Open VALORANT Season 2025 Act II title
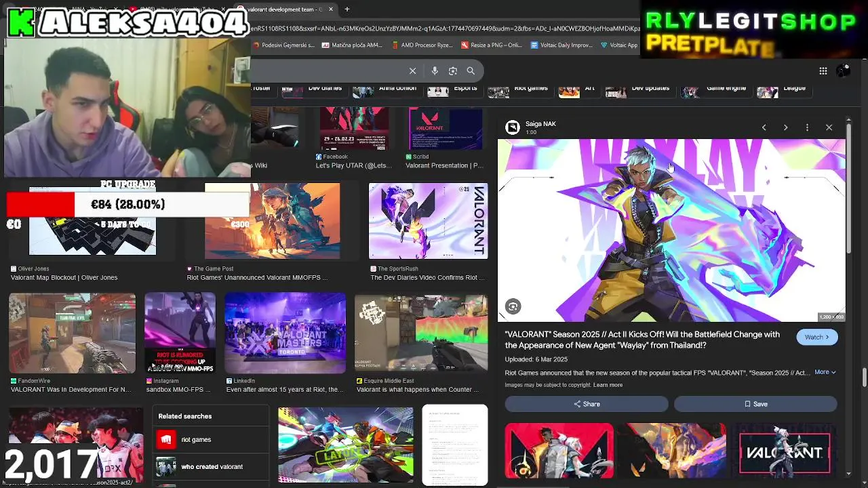 click(642, 340)
